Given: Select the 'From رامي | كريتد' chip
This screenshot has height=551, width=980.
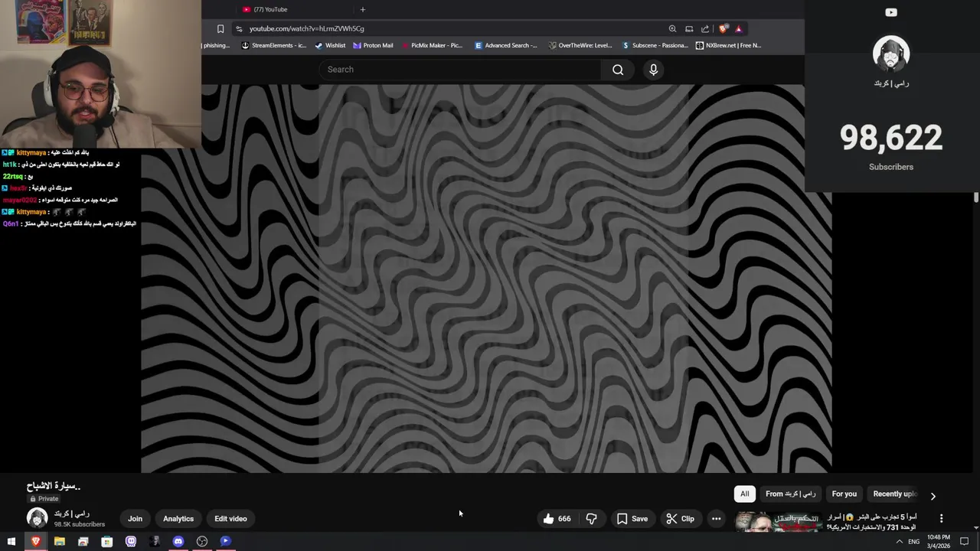Looking at the screenshot, I should pos(791,494).
